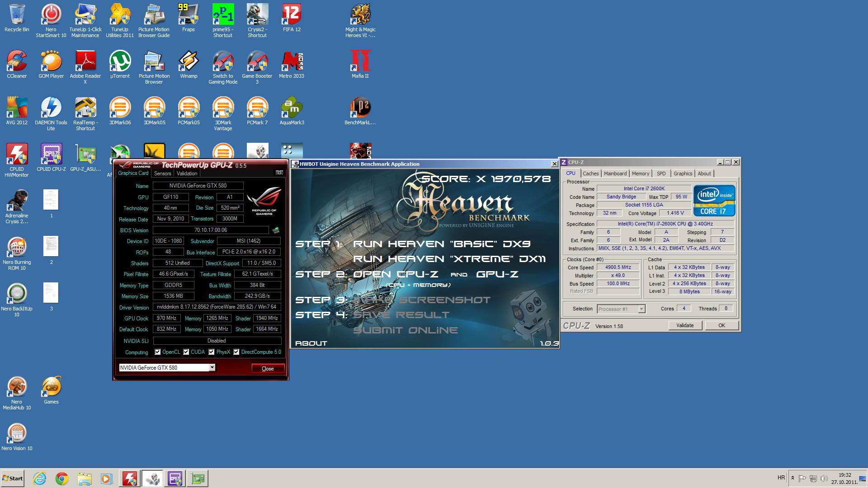Open the Recycle Bin desktop icon

[x=17, y=18]
